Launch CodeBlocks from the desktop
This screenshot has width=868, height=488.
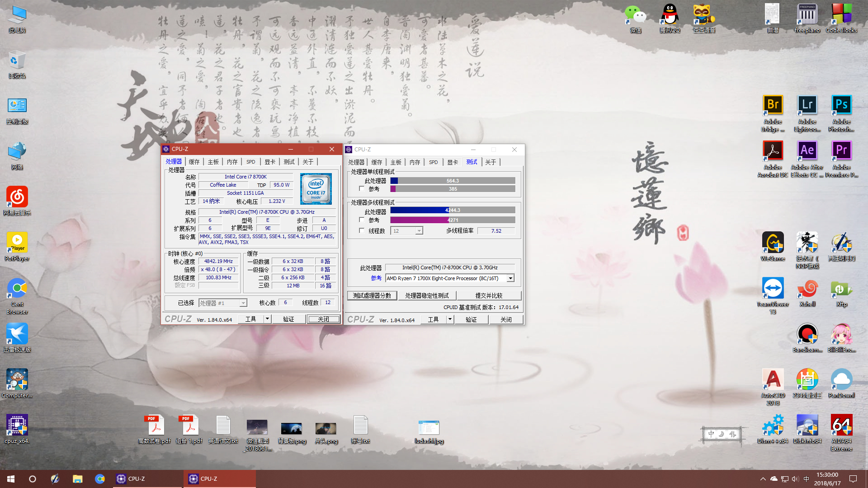click(x=841, y=19)
